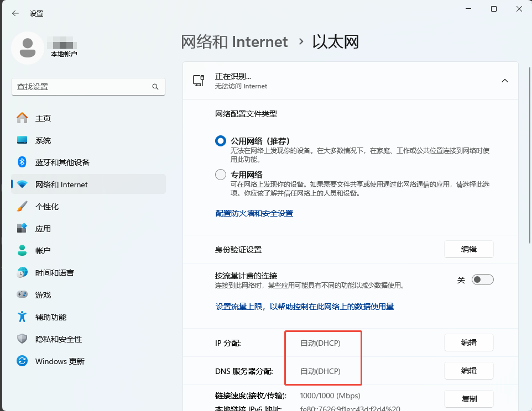
Task: Click the shield icon for 隐私和安全性
Action: [x=22, y=339]
